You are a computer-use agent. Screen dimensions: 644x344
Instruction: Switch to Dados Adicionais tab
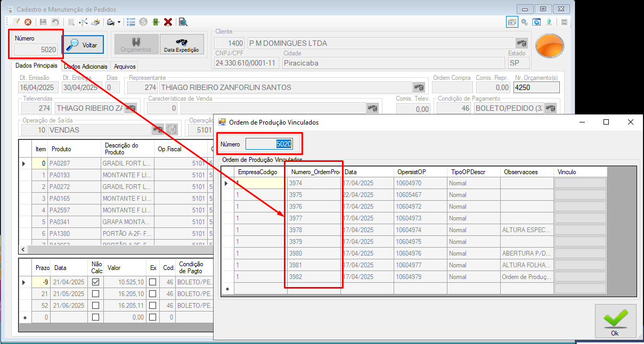pyautogui.click(x=85, y=67)
